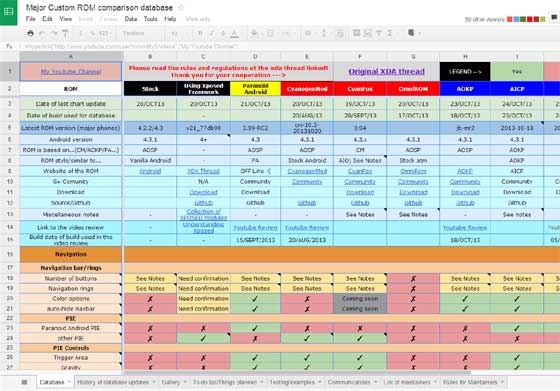Viewport: 560px width, 391px height.
Task: Select row 16 header for Navigation
Action: [10, 254]
